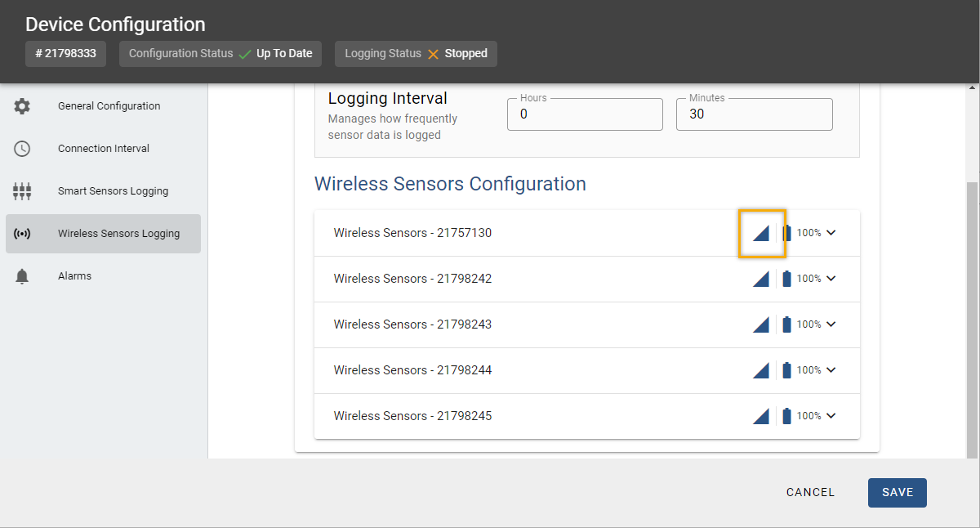Viewport: 980px width, 528px height.
Task: Click the Logging Status chip
Action: (416, 54)
